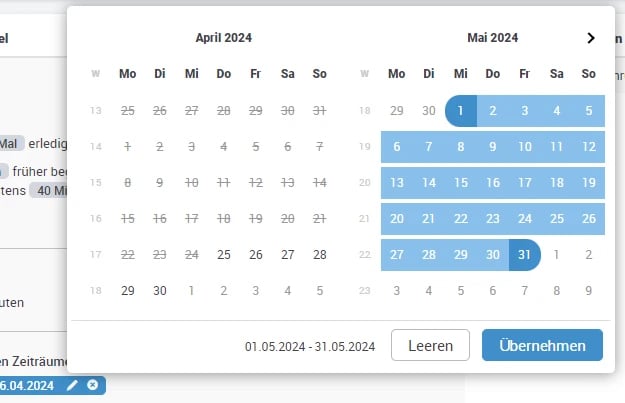Select May 1 as range start
The width and height of the screenshot is (625, 403).
(x=461, y=111)
